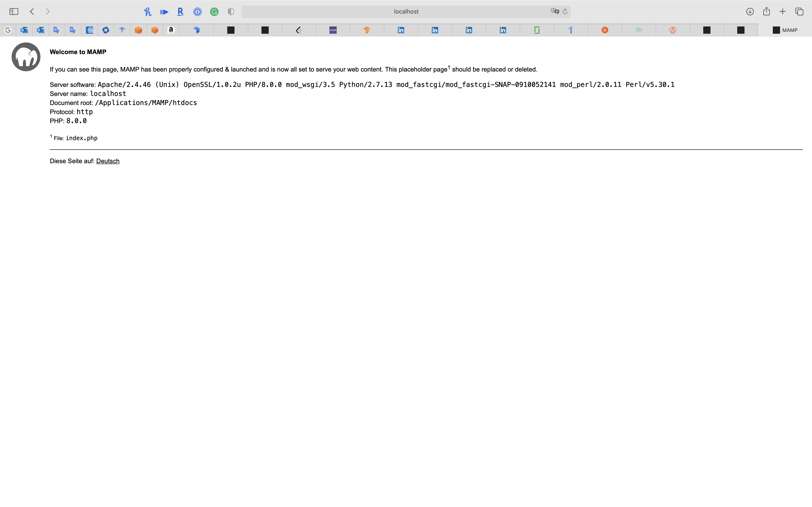Show the downloads list
Screen dimensions: 812x507
coord(750,12)
